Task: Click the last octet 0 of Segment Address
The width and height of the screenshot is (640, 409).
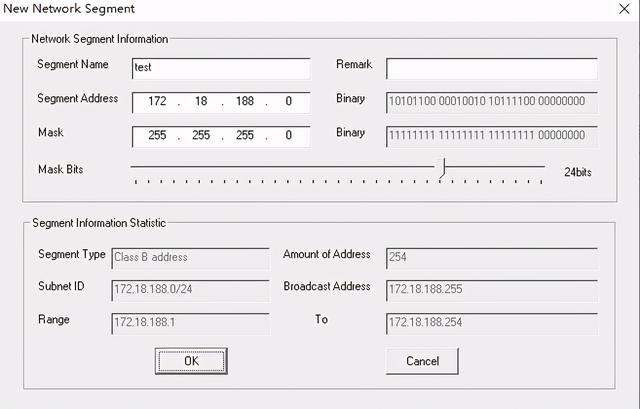Action: coord(289,101)
